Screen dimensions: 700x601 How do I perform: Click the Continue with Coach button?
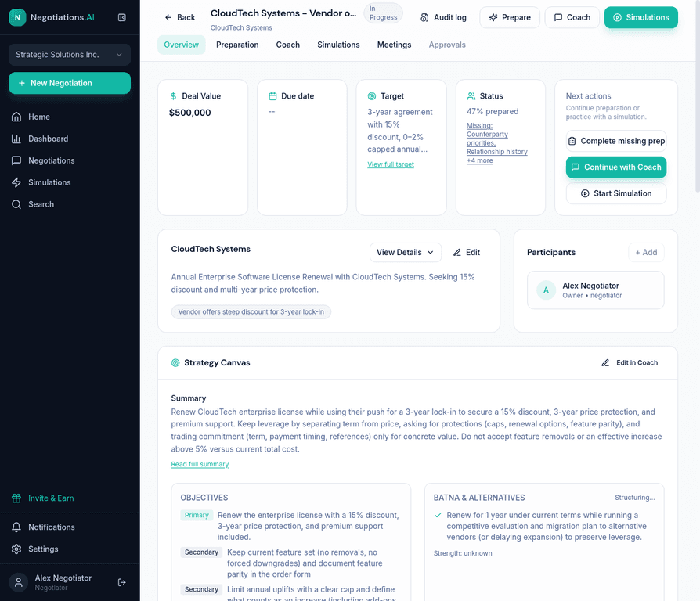pos(615,167)
